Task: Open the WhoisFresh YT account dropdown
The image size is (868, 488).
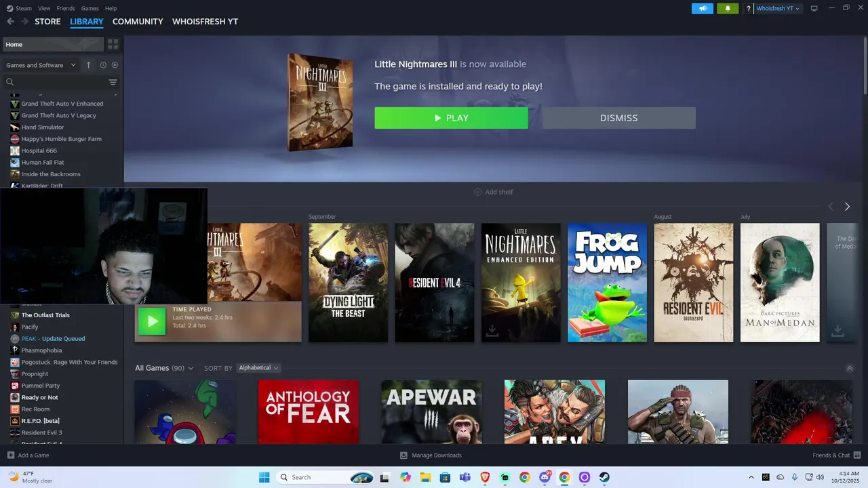Action: point(778,8)
